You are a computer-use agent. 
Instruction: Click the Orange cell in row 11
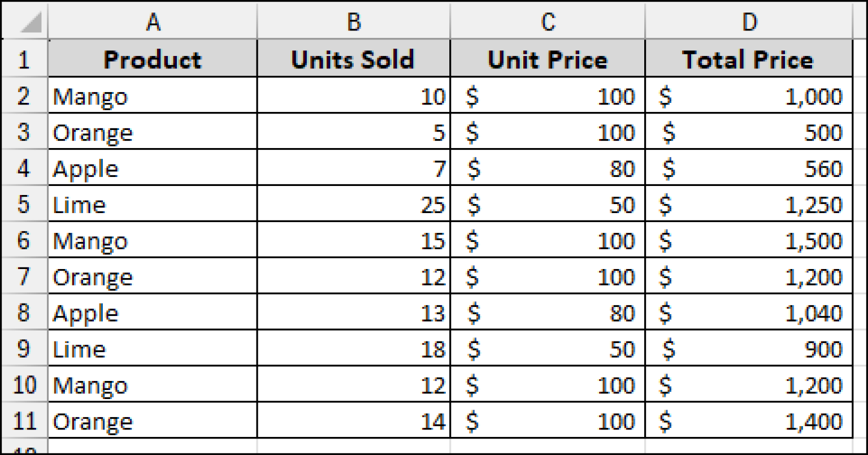[153, 421]
